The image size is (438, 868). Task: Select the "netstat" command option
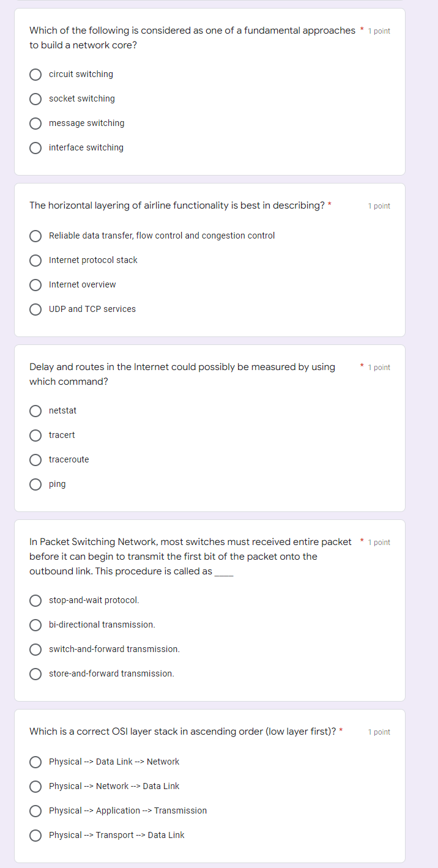click(x=36, y=410)
